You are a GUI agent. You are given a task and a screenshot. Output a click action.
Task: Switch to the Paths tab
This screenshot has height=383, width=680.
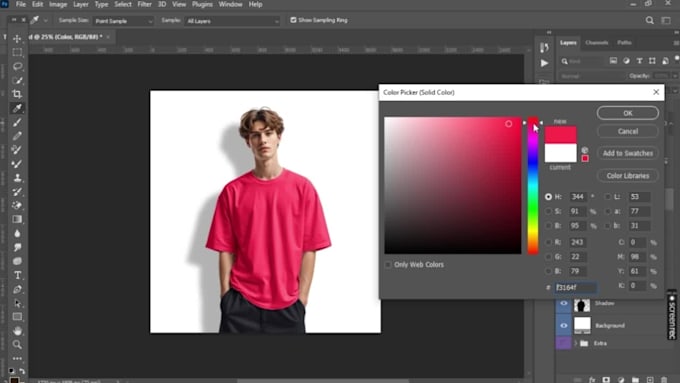624,43
